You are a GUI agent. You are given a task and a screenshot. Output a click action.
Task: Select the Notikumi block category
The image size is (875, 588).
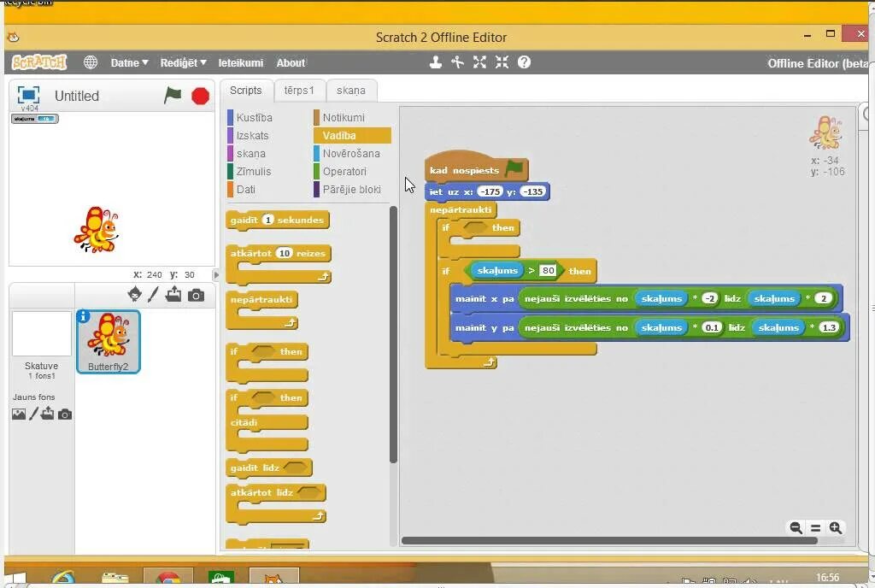[344, 118]
